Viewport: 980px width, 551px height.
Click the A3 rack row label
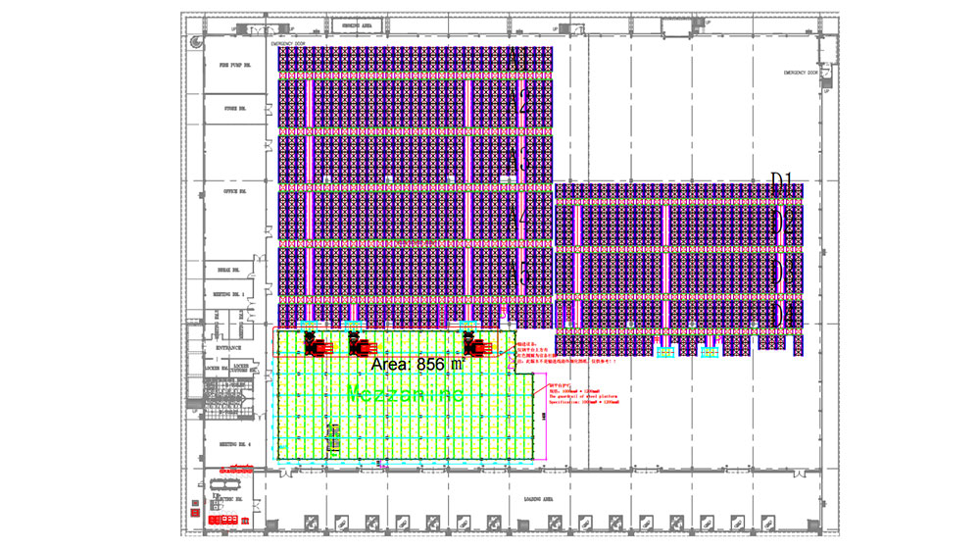point(518,159)
